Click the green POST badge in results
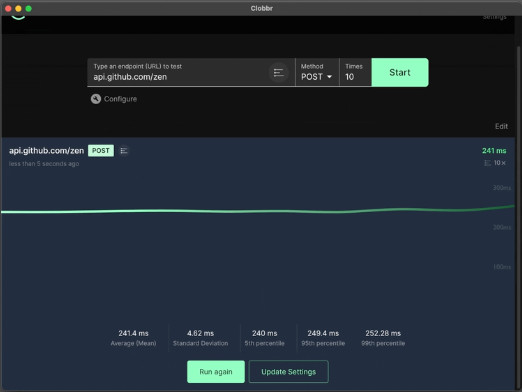The image size is (522, 392). [x=101, y=151]
